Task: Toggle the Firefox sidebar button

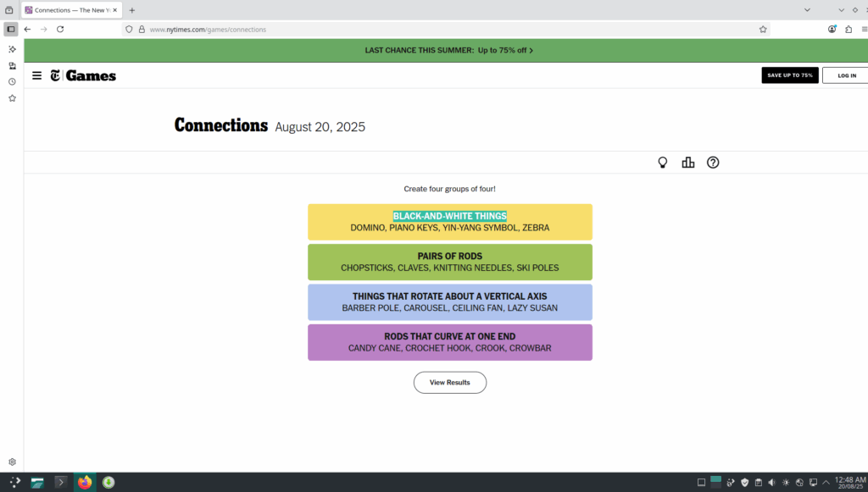Action: point(11,29)
